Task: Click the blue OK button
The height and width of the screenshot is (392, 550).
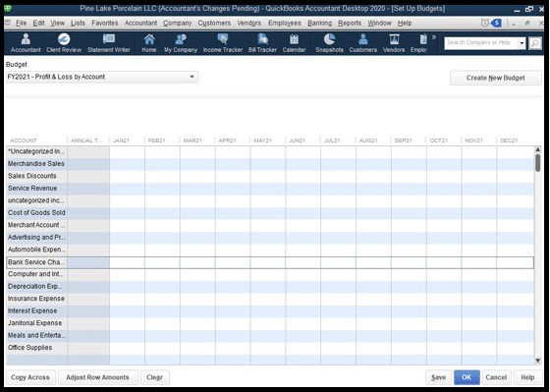Action: click(467, 377)
